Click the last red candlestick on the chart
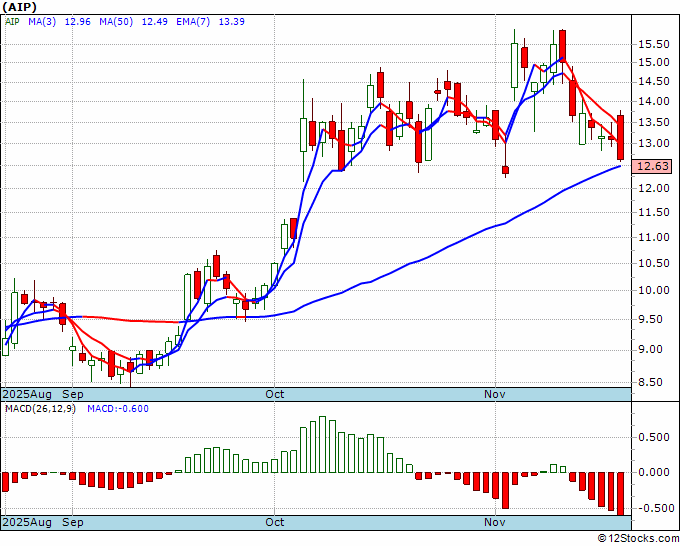 coord(621,137)
